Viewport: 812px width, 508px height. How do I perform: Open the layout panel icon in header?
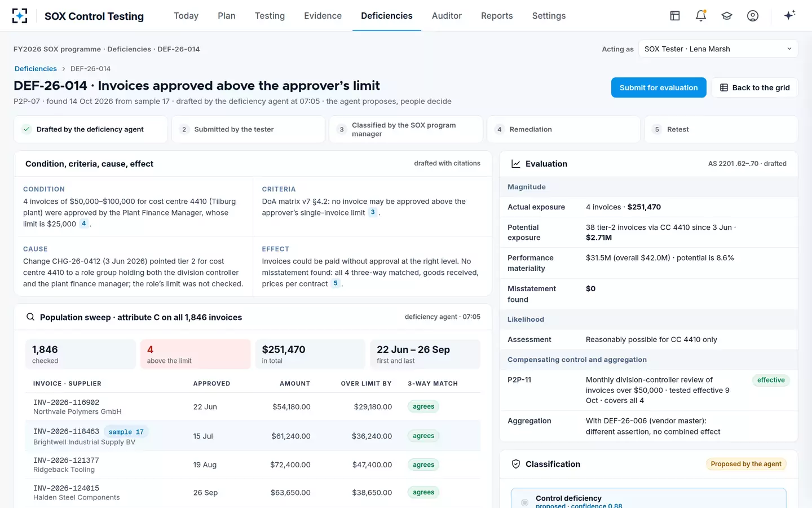coord(675,16)
